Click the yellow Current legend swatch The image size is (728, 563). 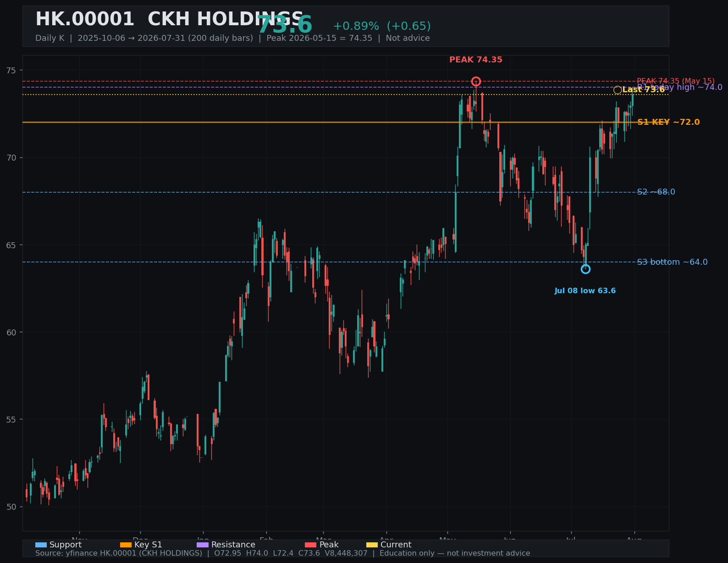pyautogui.click(x=372, y=545)
